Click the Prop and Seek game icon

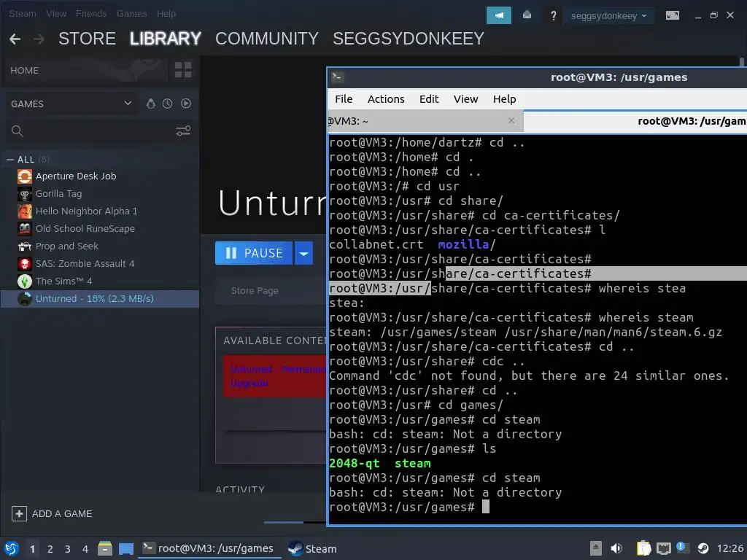(25, 246)
